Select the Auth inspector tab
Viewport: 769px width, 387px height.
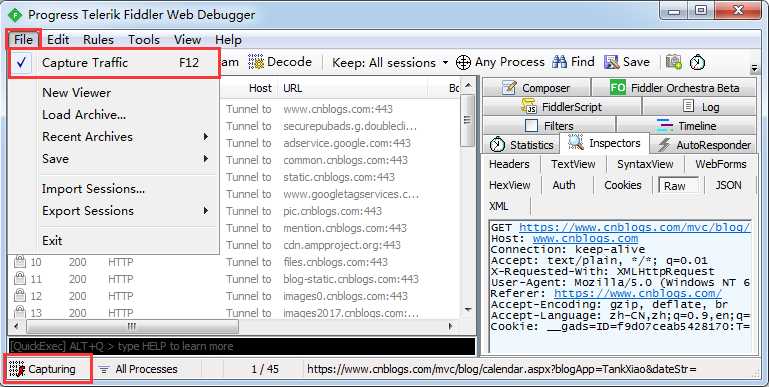point(564,185)
